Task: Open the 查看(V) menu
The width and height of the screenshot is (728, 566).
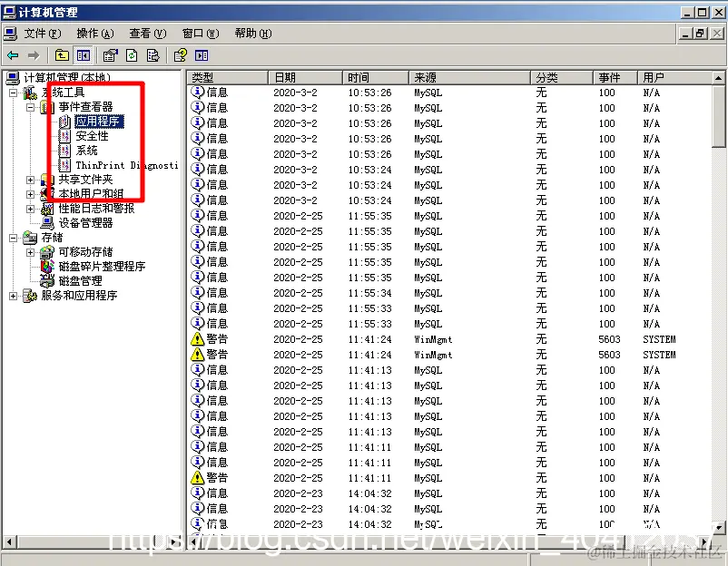Action: pyautogui.click(x=148, y=34)
